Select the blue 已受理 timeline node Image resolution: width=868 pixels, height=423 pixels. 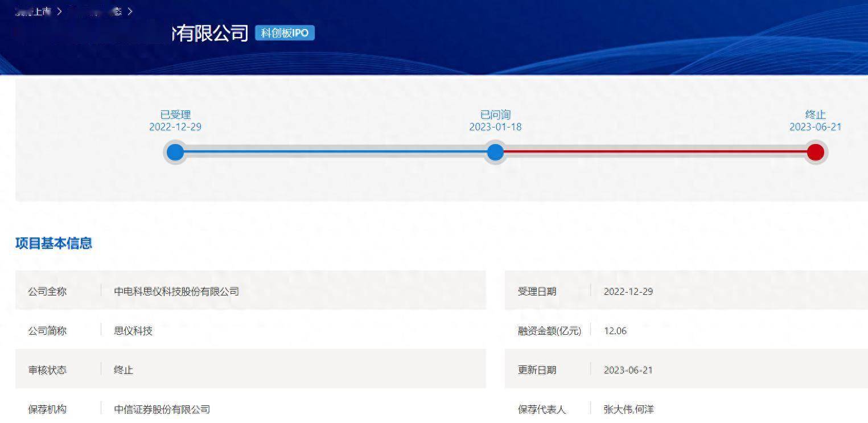pos(175,152)
